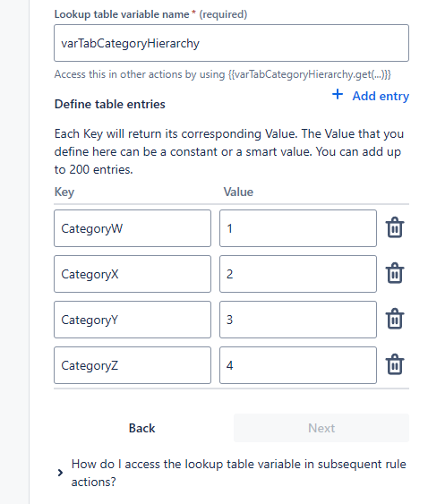Click the plus icon beside Add entry
Viewport: 428px width, 504px height.
[x=338, y=95]
